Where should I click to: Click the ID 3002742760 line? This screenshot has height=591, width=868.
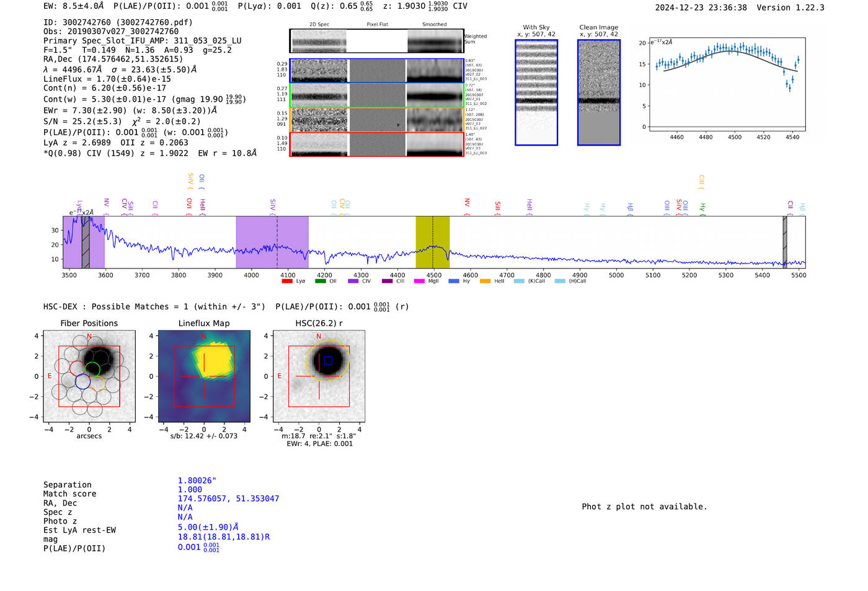point(118,22)
